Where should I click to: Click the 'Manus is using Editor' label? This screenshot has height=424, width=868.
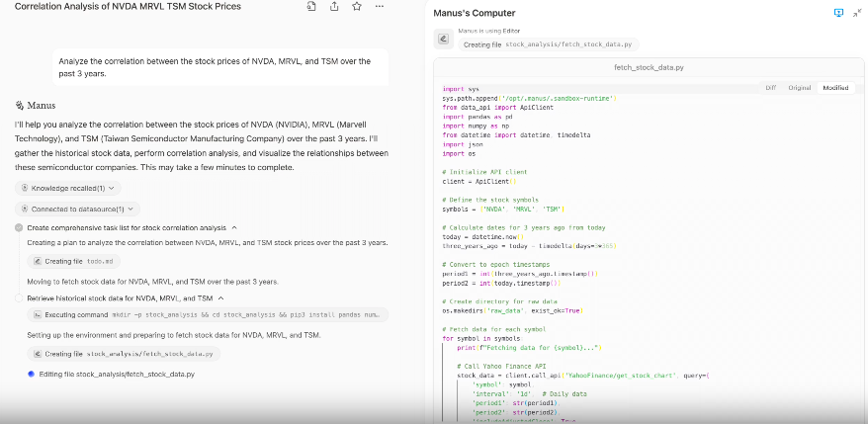pyautogui.click(x=488, y=31)
